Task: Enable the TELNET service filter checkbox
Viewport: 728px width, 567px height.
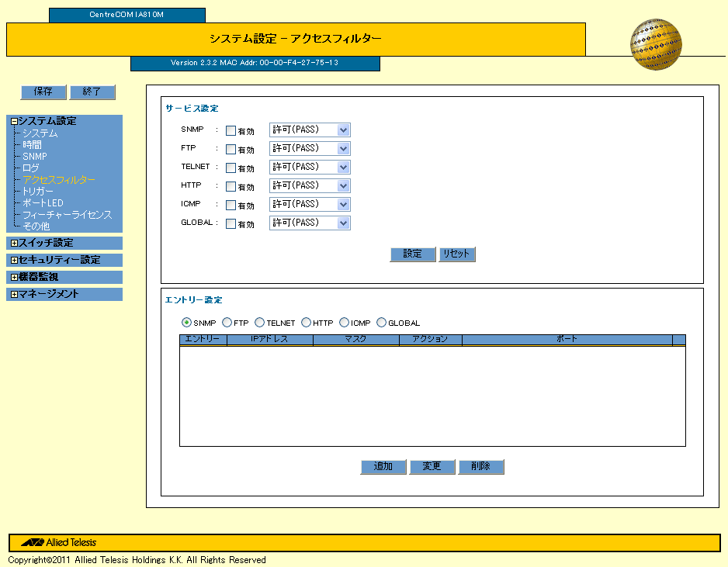Action: pyautogui.click(x=231, y=168)
